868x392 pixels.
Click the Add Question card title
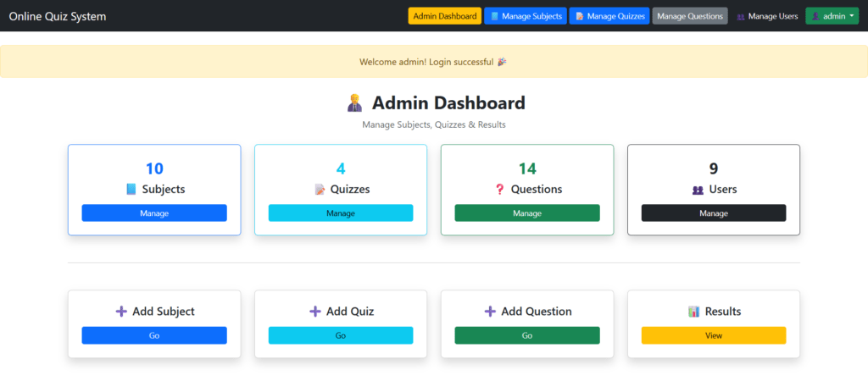537,312
